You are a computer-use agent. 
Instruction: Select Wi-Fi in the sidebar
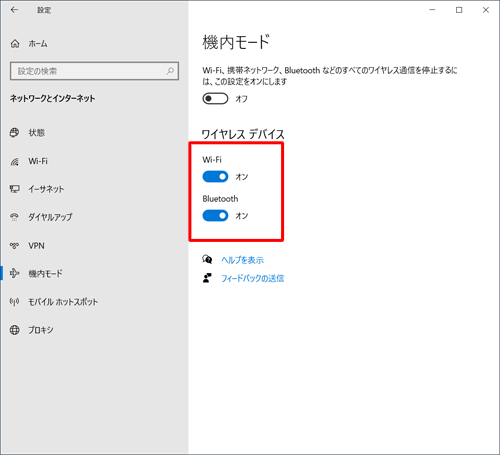tap(38, 161)
